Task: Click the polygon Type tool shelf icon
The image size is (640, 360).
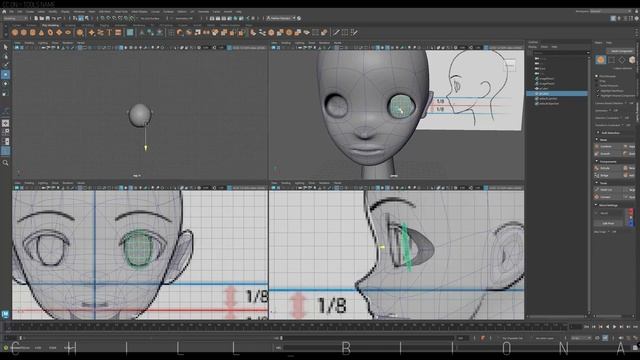Action: coord(109,32)
